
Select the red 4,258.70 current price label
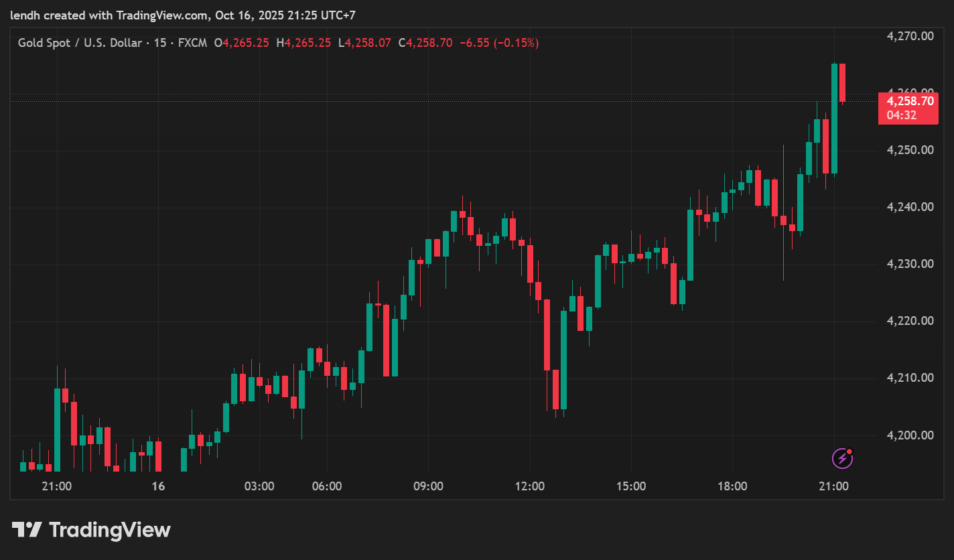(x=910, y=101)
